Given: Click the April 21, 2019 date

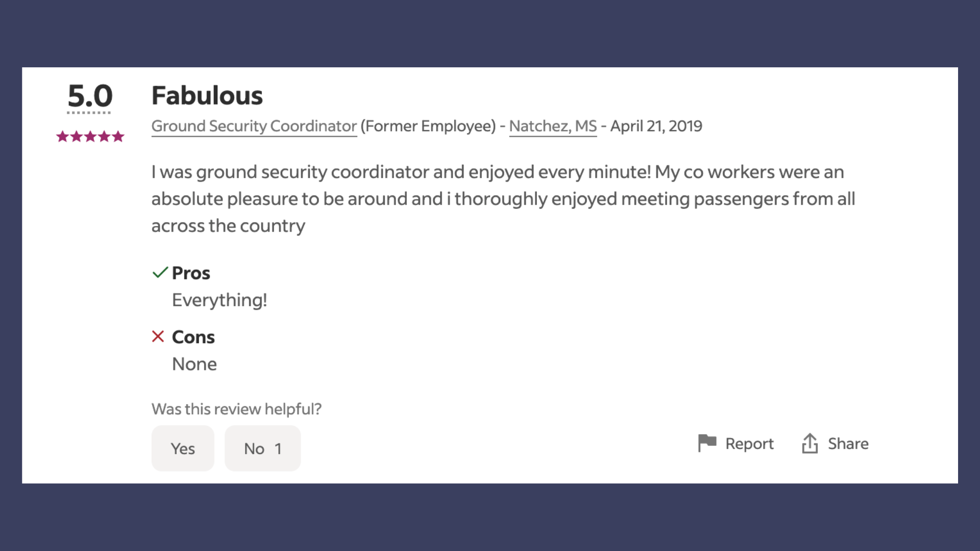Looking at the screenshot, I should click(x=656, y=126).
